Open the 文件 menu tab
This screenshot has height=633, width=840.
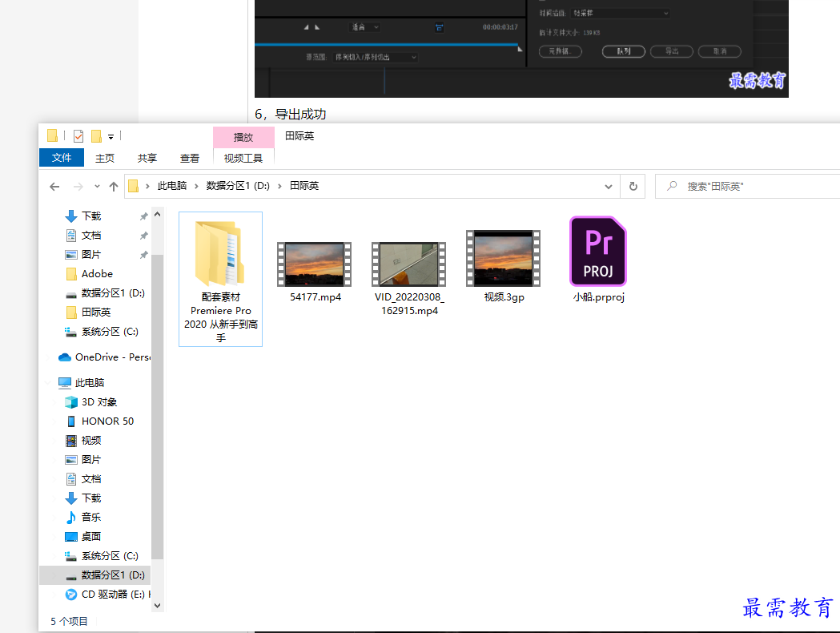(x=62, y=158)
